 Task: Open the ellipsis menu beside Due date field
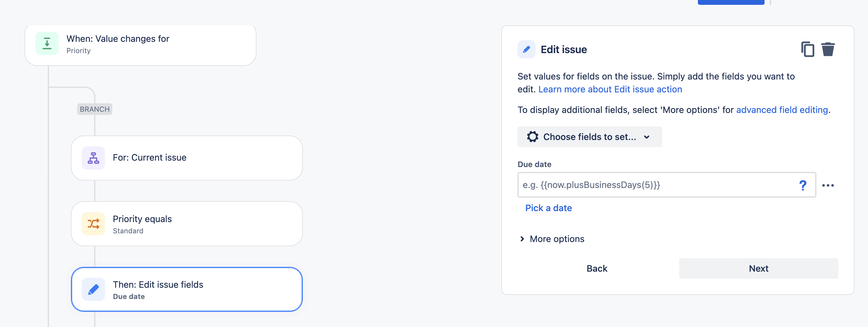(x=829, y=185)
